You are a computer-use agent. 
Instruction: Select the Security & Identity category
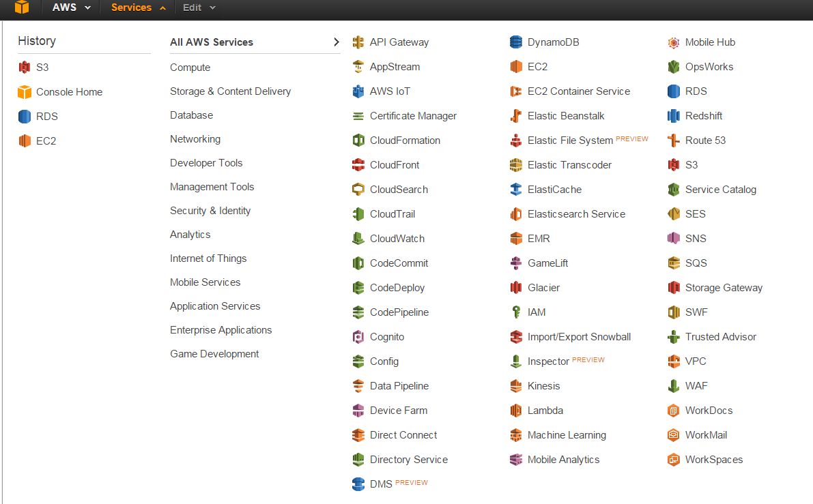pyautogui.click(x=210, y=210)
